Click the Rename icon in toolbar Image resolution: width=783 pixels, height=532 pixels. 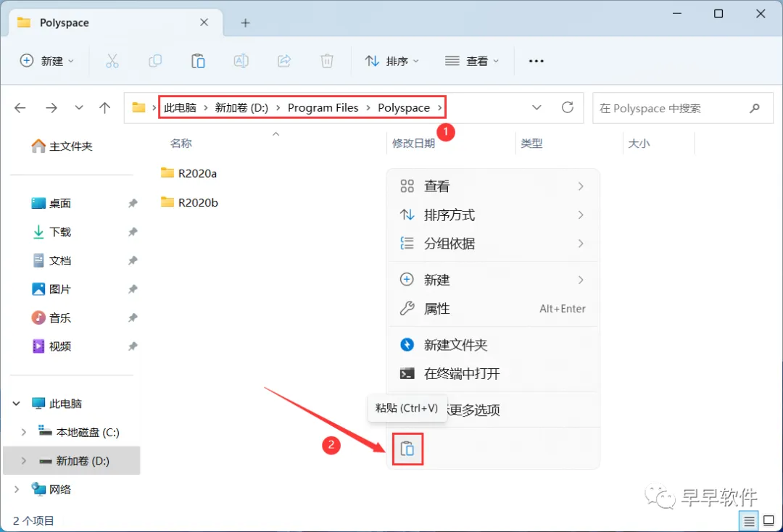click(x=241, y=61)
